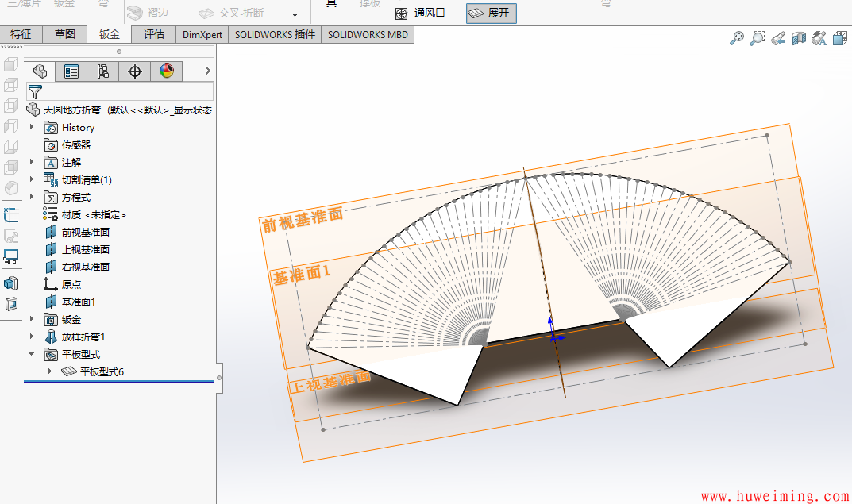
Task: Switch to the 评估 ribbon tab
Action: (x=153, y=34)
